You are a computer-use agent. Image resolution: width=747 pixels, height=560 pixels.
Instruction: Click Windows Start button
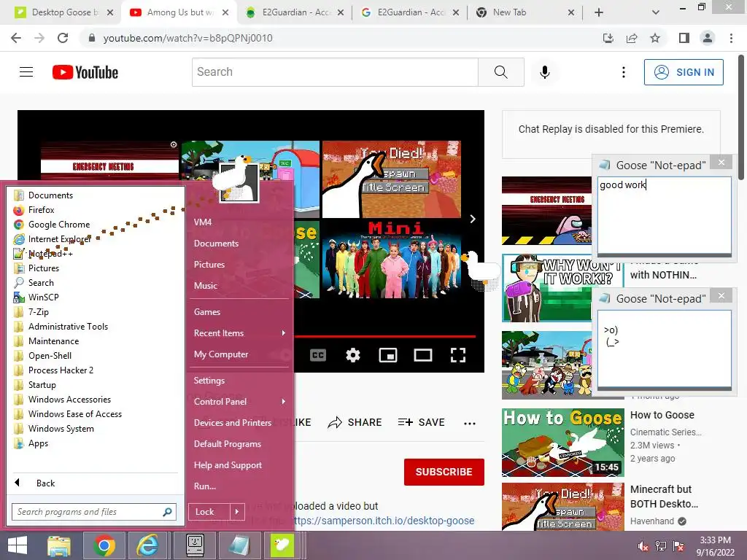[18, 545]
